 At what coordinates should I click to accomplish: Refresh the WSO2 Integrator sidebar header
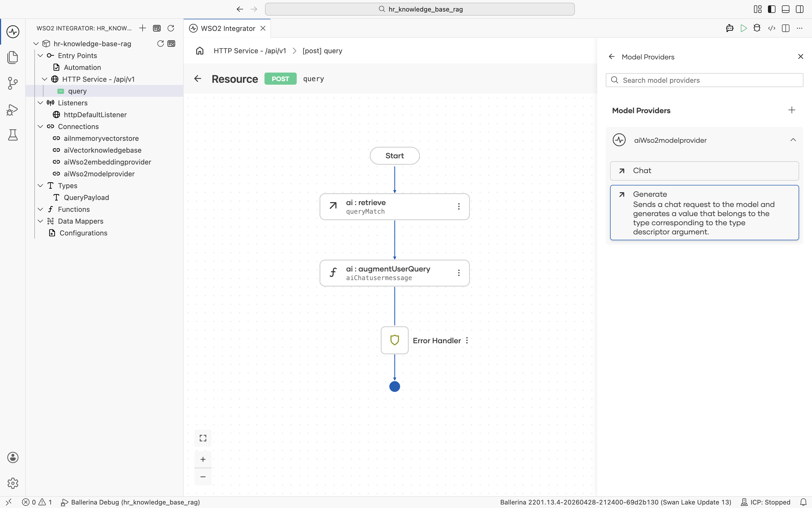pyautogui.click(x=171, y=28)
